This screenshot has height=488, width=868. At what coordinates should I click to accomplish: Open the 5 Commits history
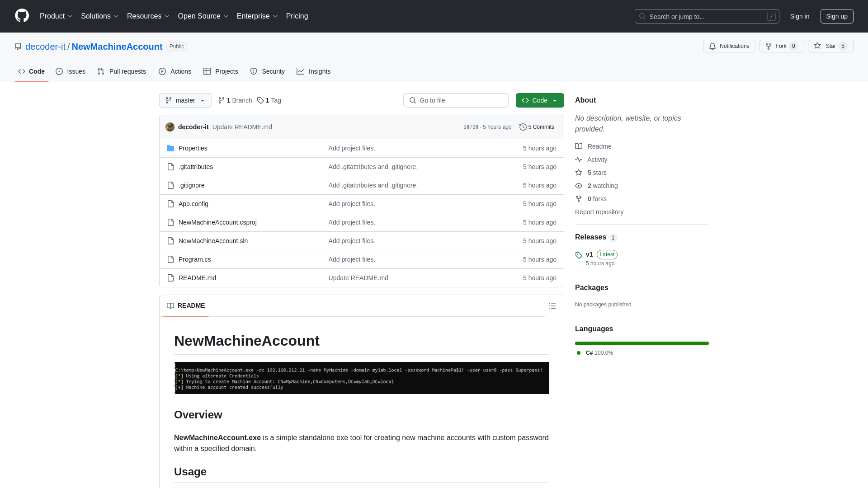tap(537, 127)
